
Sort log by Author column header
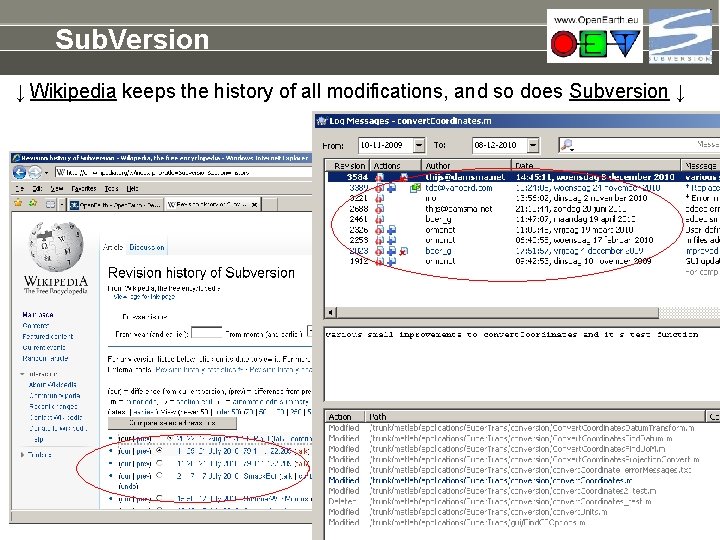click(466, 165)
